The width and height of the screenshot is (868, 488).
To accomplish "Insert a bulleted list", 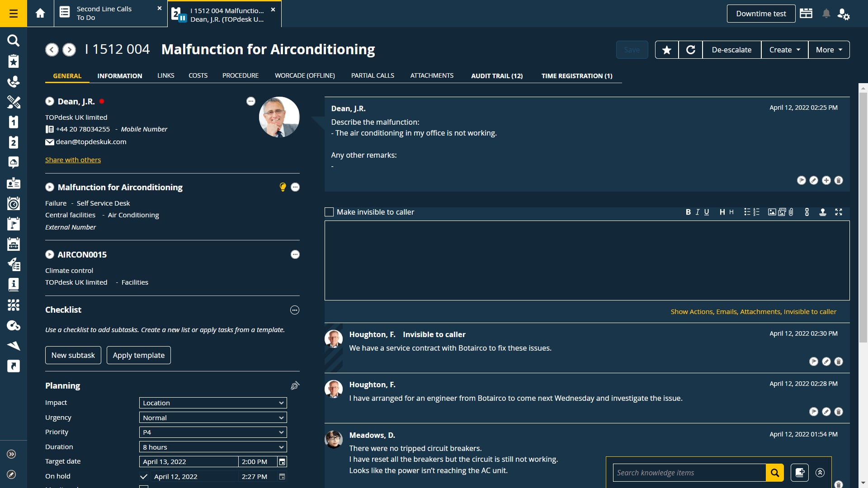I will pyautogui.click(x=747, y=212).
